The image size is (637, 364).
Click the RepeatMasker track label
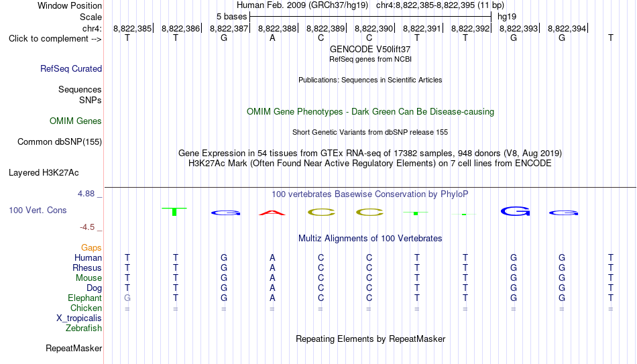click(x=74, y=348)
